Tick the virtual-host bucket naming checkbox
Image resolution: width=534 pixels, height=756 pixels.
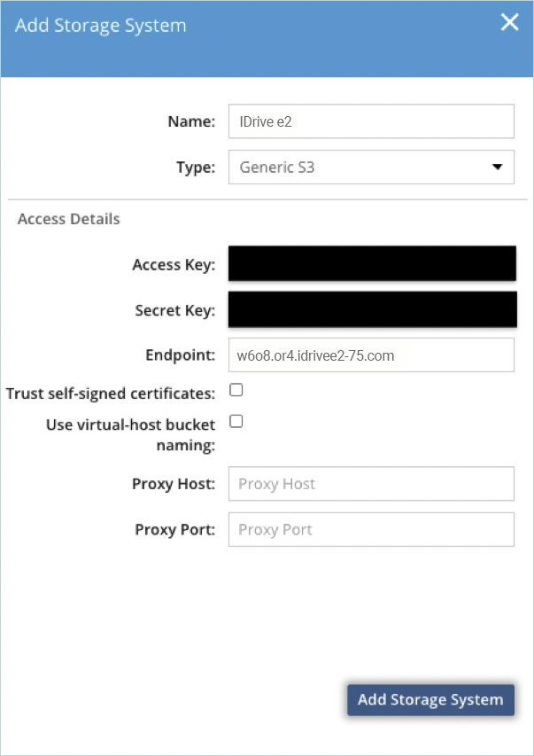coord(236,422)
